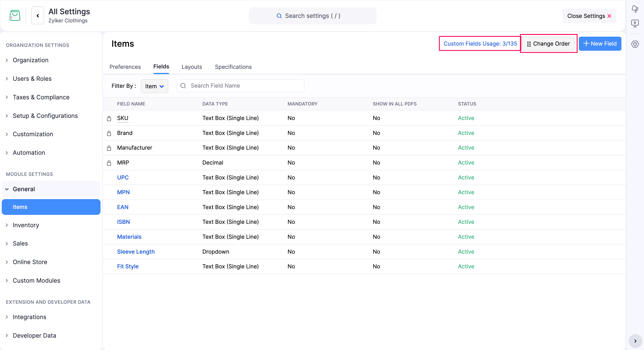Open the ISBN field link

(x=123, y=222)
